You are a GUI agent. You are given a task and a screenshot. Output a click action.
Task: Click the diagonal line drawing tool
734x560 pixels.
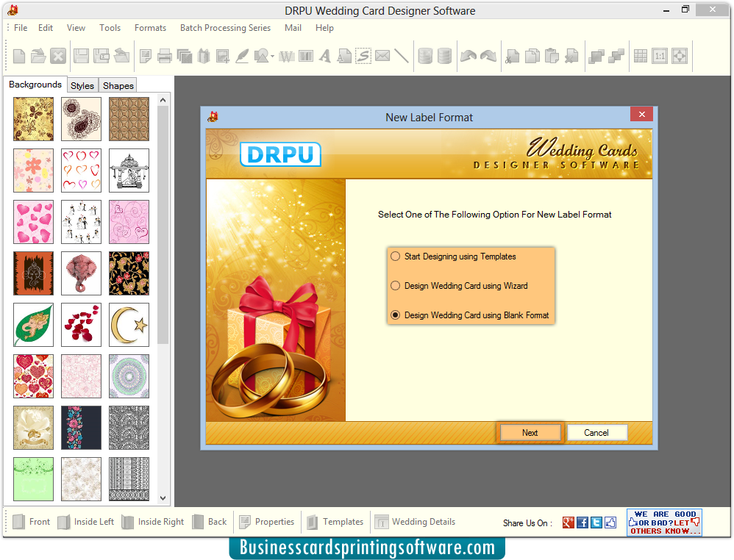coord(401,56)
